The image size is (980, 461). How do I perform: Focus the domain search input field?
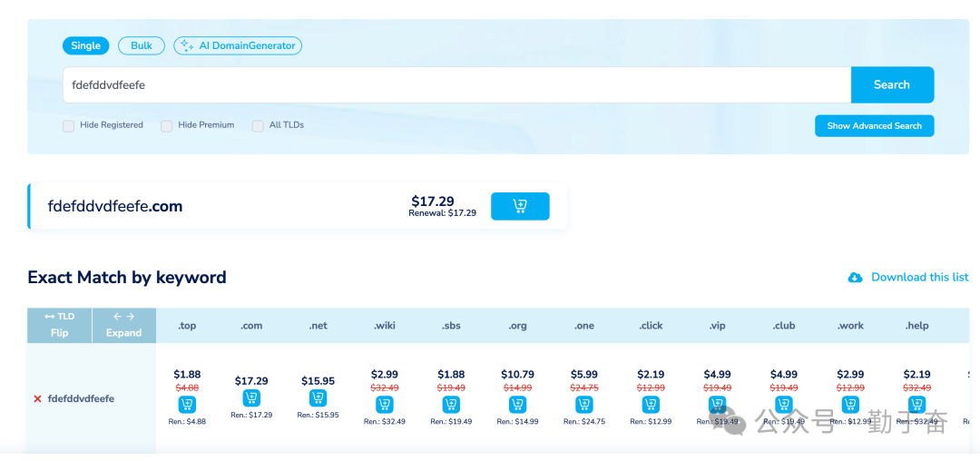pos(456,85)
